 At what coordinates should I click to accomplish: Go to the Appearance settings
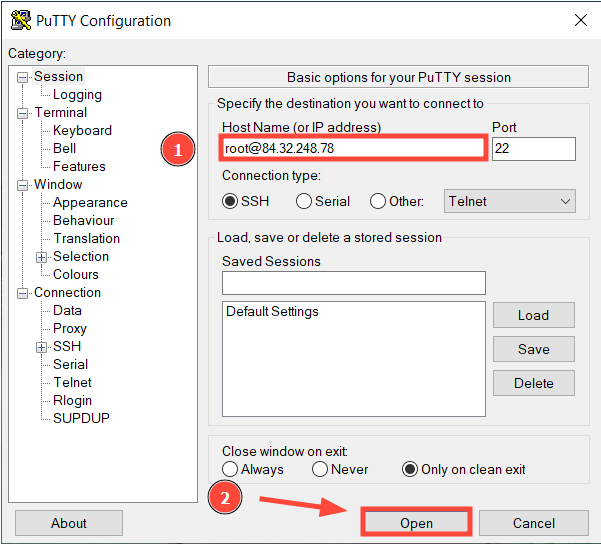pyautogui.click(x=90, y=203)
